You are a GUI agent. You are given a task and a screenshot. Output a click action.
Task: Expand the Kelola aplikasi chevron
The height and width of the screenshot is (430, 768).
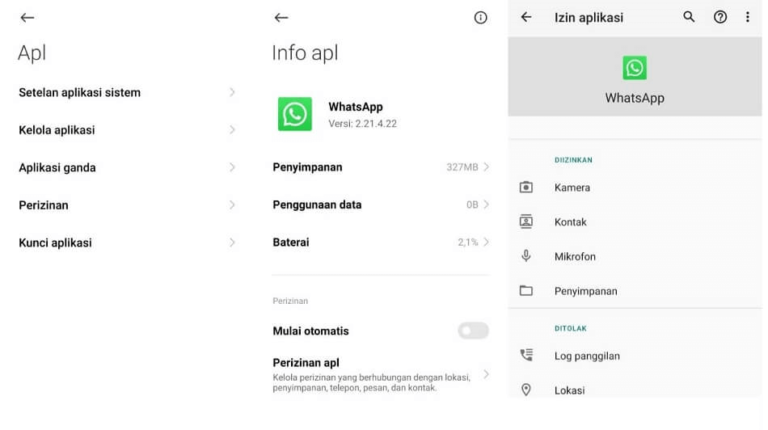[232, 130]
